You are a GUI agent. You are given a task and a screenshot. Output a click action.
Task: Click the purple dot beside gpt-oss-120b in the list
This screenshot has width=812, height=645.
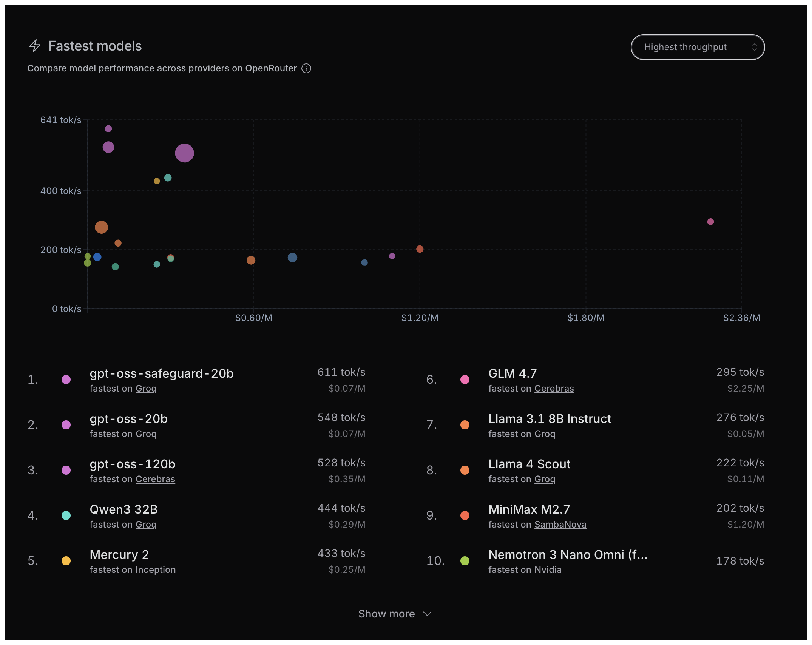click(x=66, y=470)
